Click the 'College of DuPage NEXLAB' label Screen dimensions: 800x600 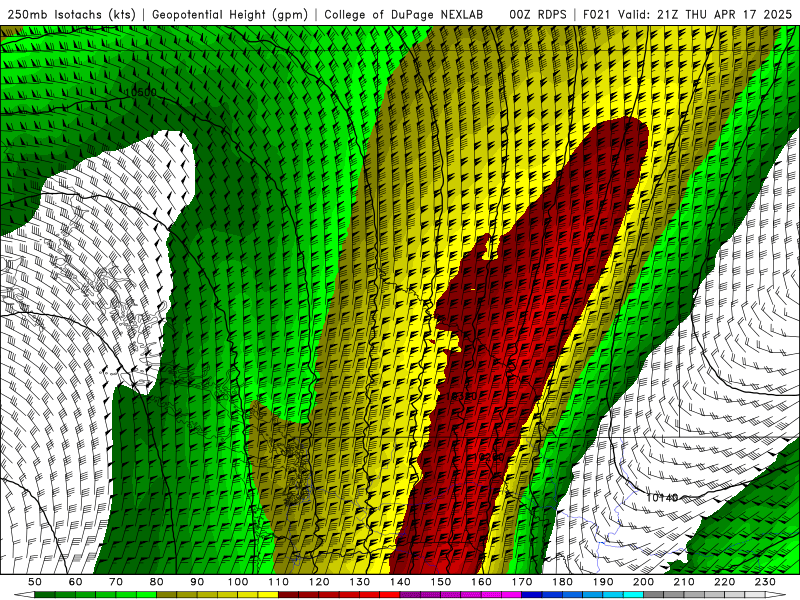tap(404, 14)
